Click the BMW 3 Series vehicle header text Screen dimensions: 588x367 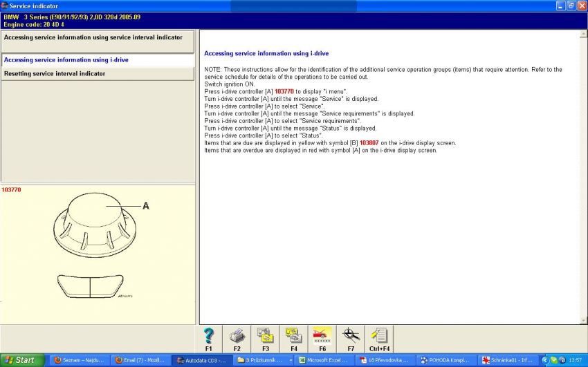point(72,17)
